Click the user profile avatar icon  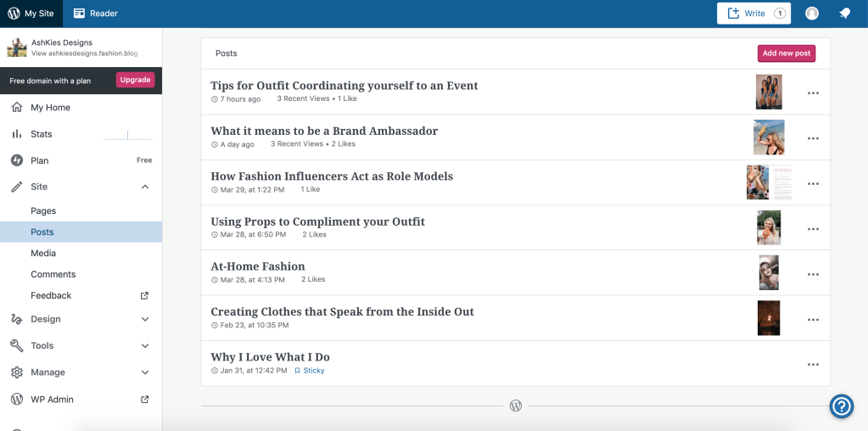click(x=812, y=14)
